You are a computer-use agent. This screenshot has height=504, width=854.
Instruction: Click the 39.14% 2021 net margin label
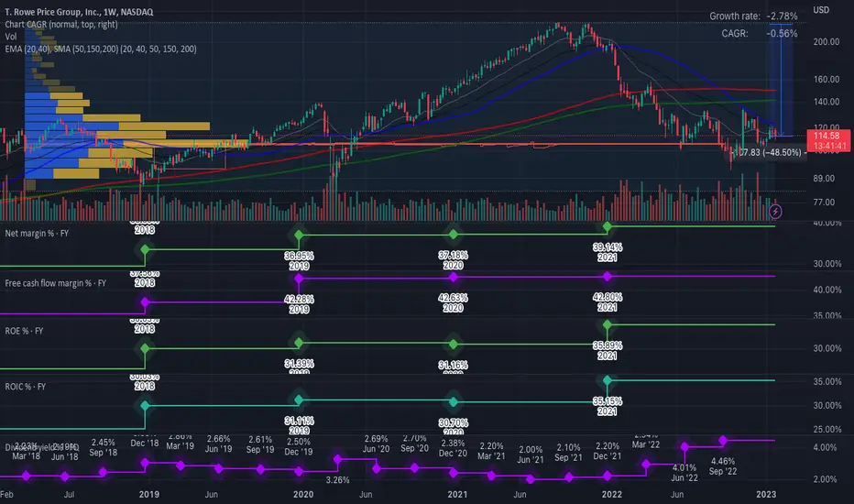pyautogui.click(x=608, y=252)
